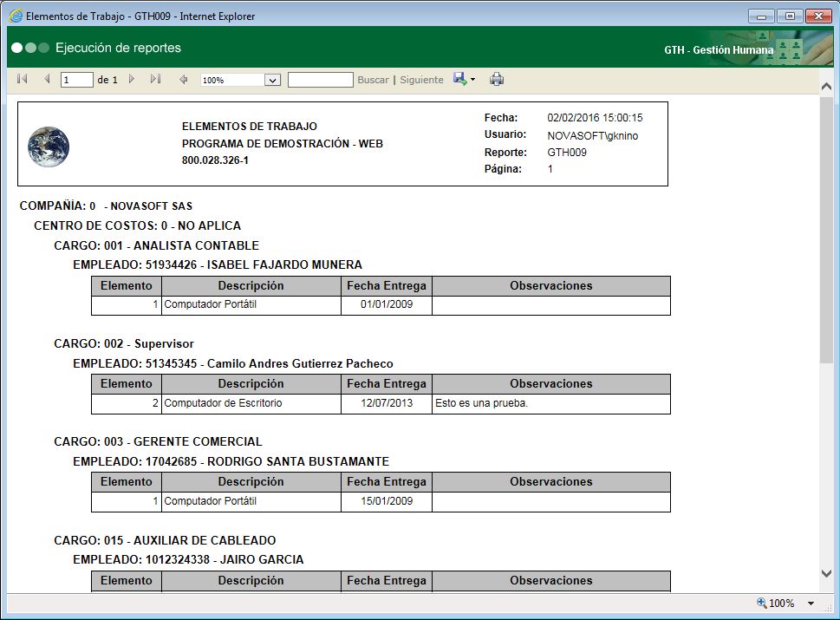
Task: Click the down arrow of the vertical scrollbar
Action: point(825,573)
